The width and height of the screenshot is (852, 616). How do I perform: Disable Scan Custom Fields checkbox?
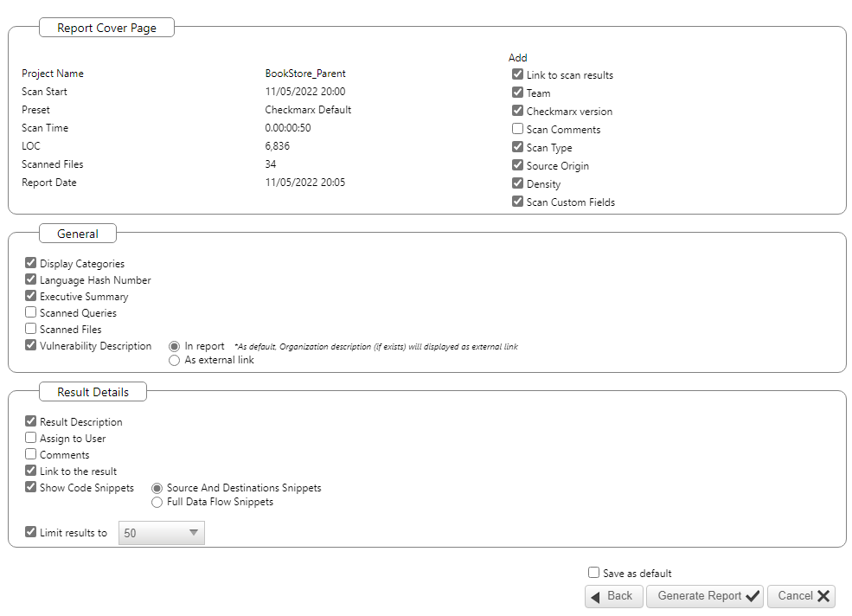tap(517, 202)
